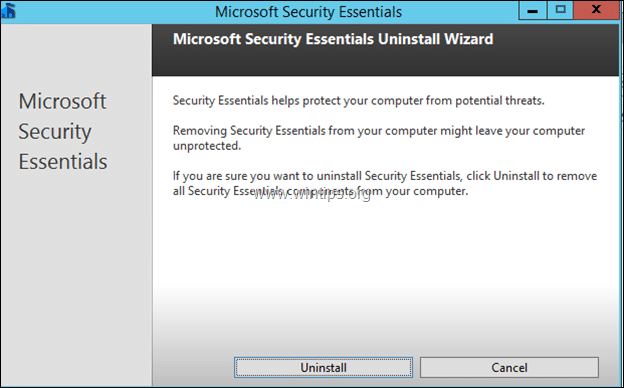The width and height of the screenshot is (624, 388).
Task: Click the word 'unprotected.' in the warning
Action: pos(207,146)
